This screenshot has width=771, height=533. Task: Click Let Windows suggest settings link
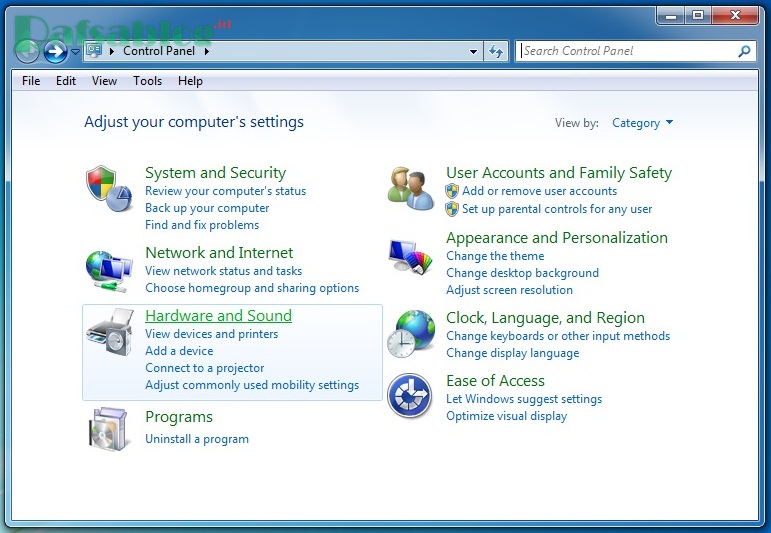tap(524, 399)
